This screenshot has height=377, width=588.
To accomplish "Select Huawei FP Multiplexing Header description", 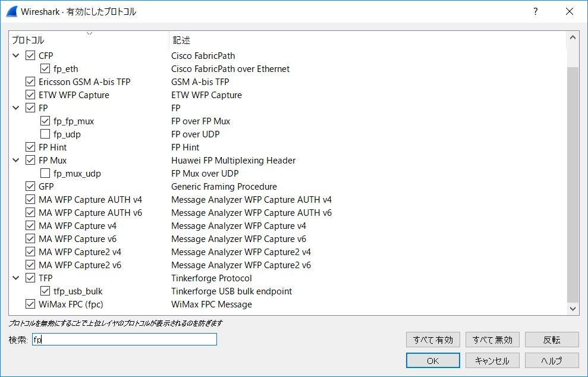I will [x=233, y=160].
